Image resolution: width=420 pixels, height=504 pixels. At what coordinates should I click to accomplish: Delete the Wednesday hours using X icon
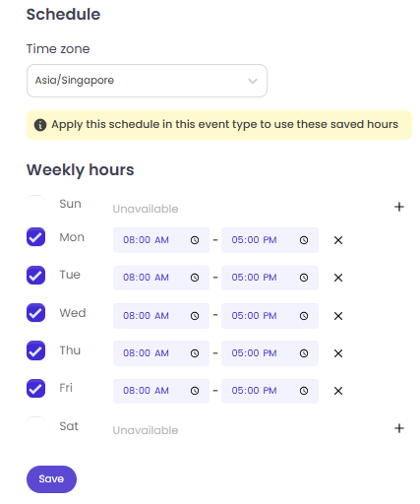(338, 316)
